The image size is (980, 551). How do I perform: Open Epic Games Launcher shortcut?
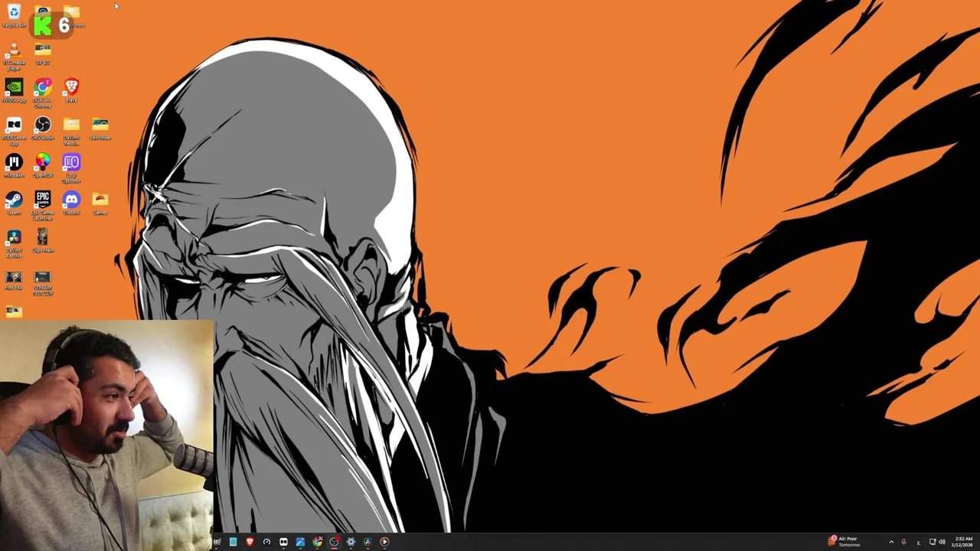point(43,205)
